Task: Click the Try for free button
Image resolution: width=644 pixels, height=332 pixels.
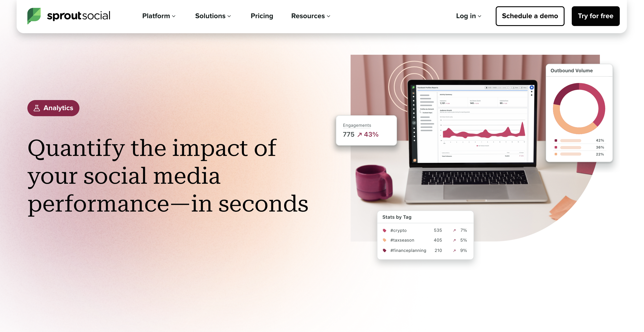Action: 596,16
